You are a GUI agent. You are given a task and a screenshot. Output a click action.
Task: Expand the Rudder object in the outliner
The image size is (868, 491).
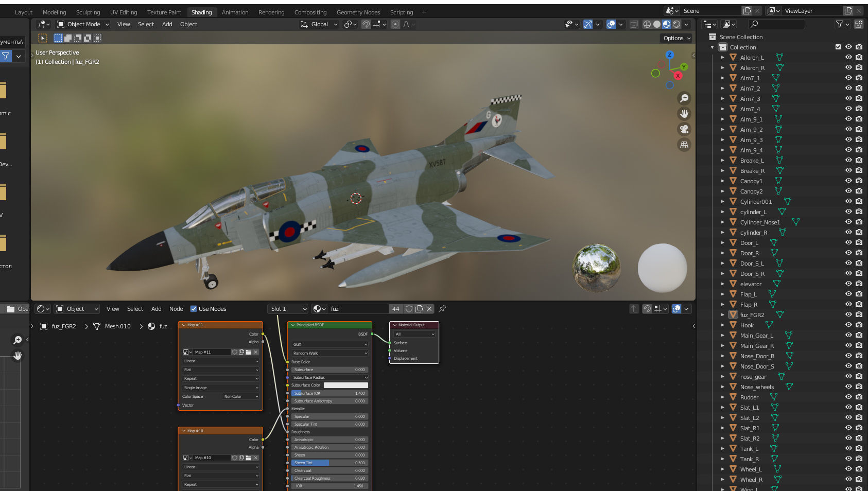coord(722,397)
